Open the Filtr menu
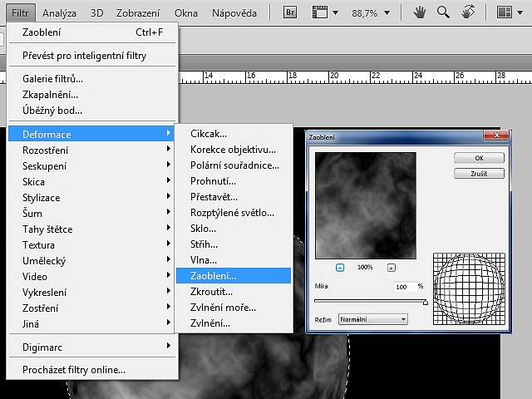The image size is (532, 399). click(20, 13)
